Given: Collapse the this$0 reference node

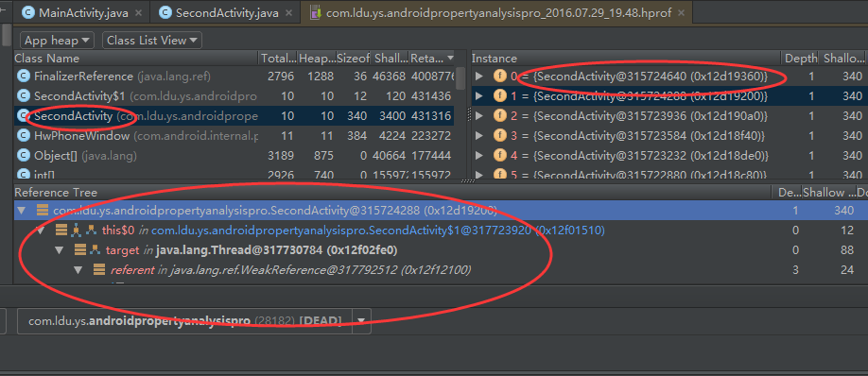Looking at the screenshot, I should tap(41, 230).
